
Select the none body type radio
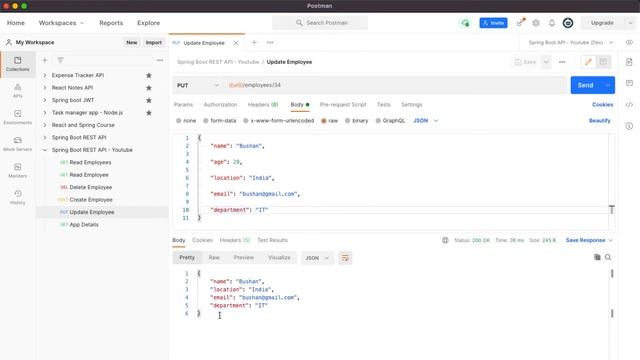click(x=178, y=121)
